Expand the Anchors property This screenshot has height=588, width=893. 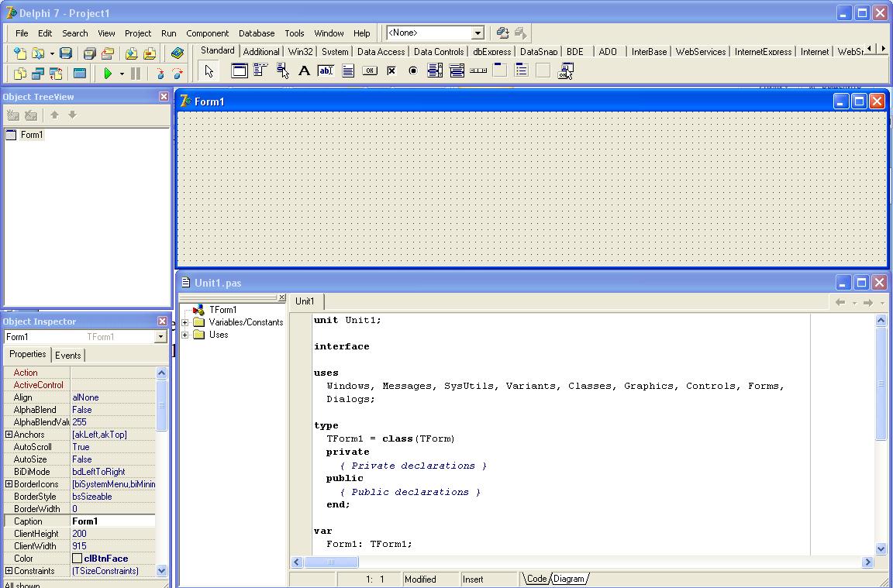tap(9, 435)
